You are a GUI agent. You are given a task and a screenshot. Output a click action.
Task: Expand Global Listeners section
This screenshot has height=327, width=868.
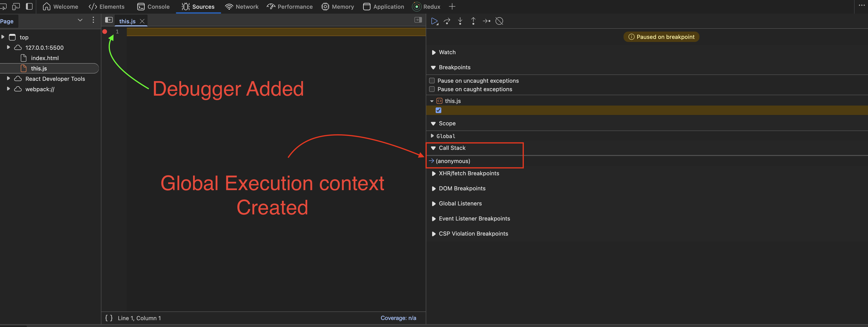(x=434, y=204)
